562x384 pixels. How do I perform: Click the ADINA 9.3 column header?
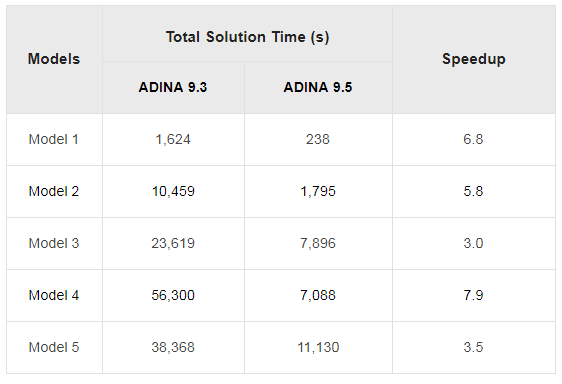coord(173,87)
